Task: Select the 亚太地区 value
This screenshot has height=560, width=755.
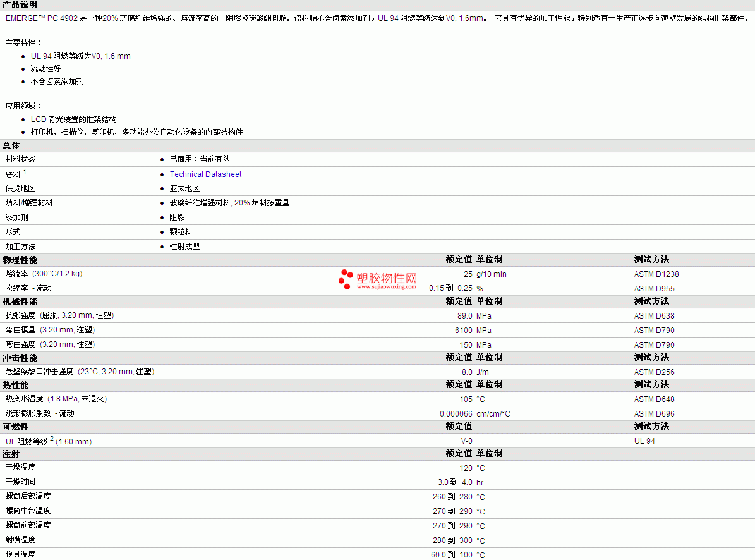Action: pyautogui.click(x=184, y=188)
